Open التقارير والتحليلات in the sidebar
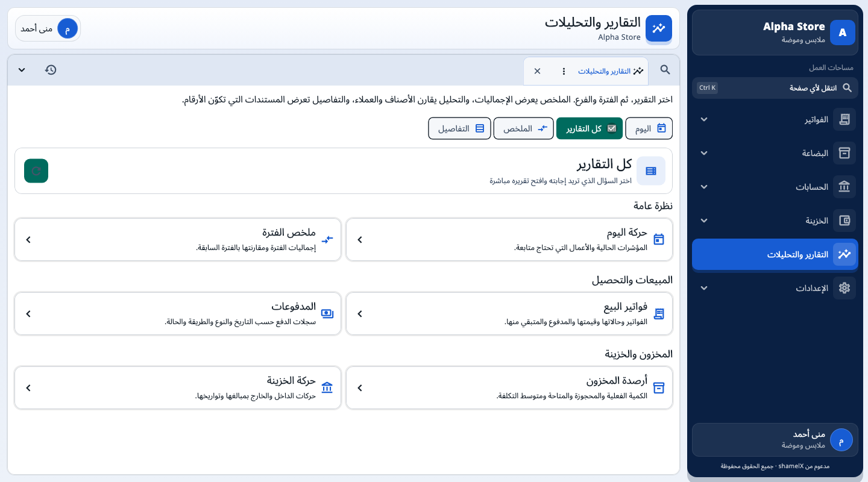Screen dimensions: 868x482 (775, 254)
